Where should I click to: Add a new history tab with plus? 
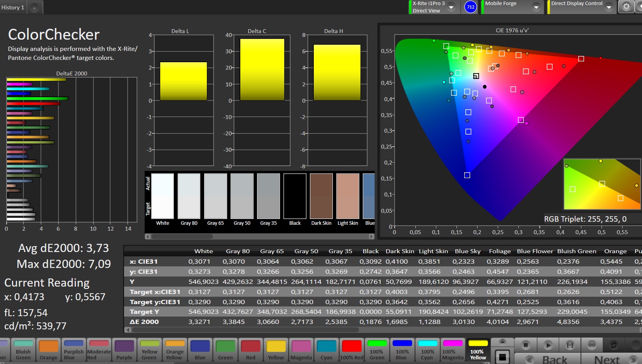(34, 8)
